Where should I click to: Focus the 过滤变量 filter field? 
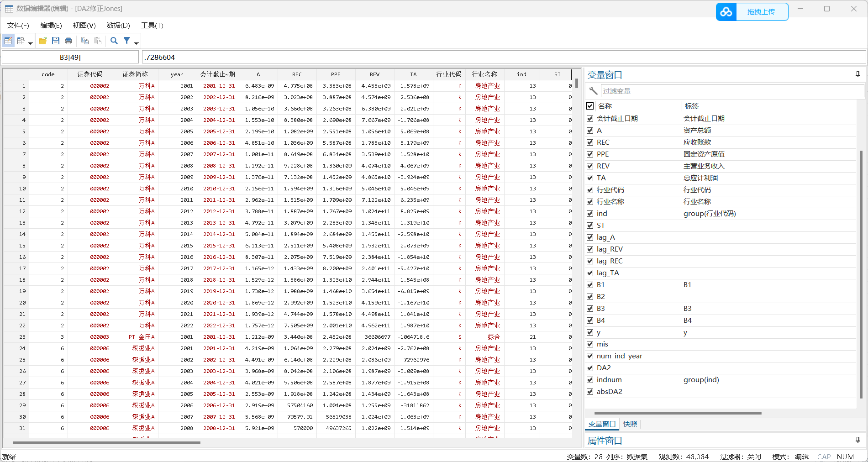732,91
